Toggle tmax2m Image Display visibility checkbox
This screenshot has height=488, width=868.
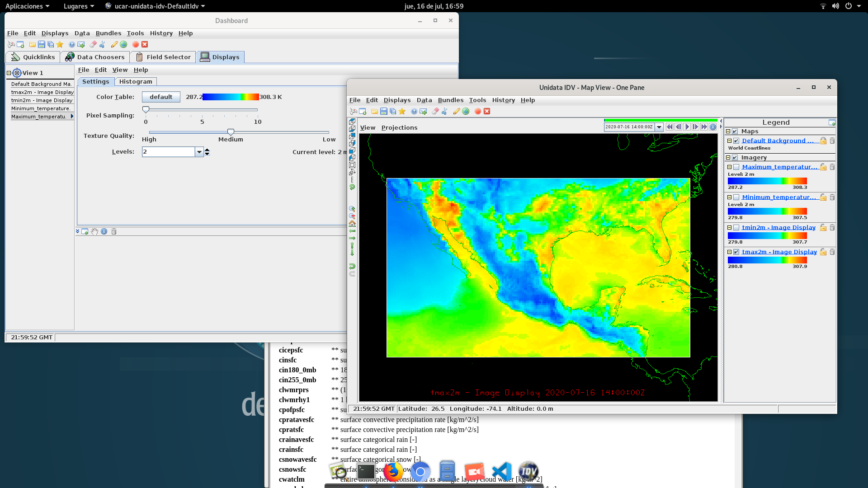point(736,252)
